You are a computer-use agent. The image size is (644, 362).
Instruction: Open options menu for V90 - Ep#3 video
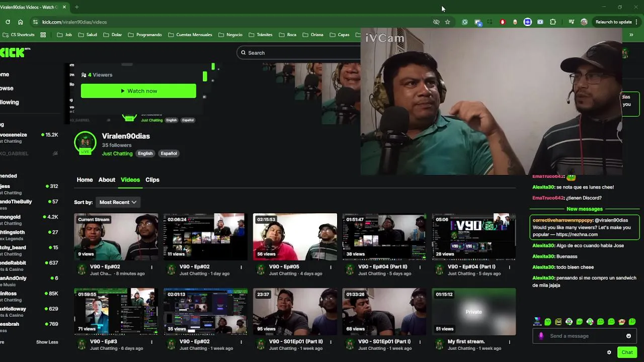tap(151, 342)
